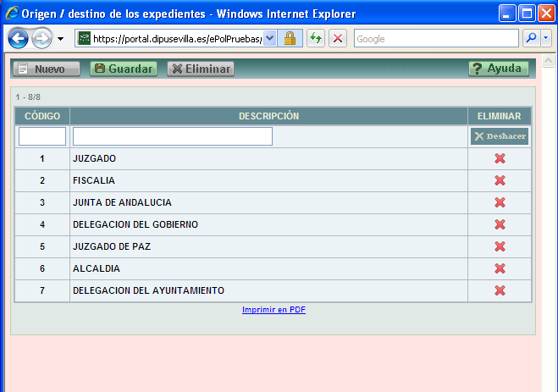Select the DELEGACION DEL GOBIERNO cell
Screen dimensions: 558x392
click(268, 225)
